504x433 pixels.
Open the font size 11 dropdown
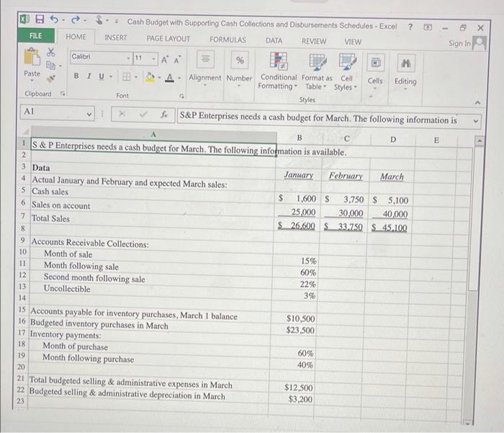(153, 59)
